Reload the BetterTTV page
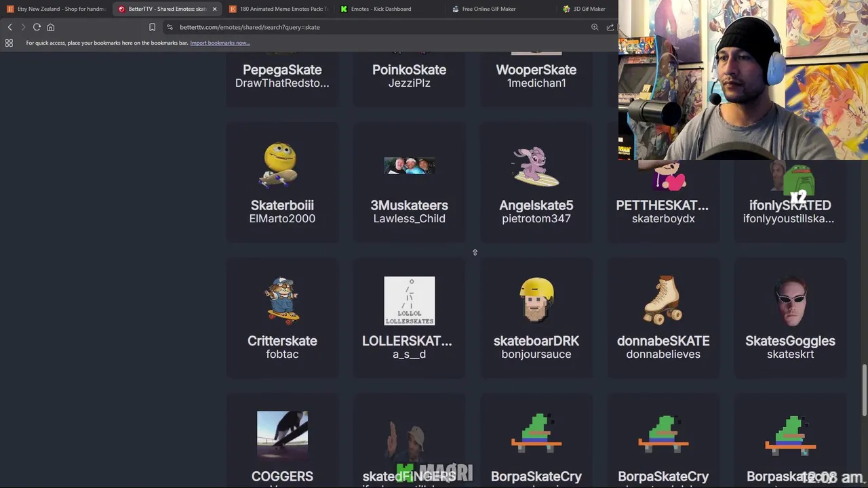This screenshot has height=488, width=868. point(37,27)
